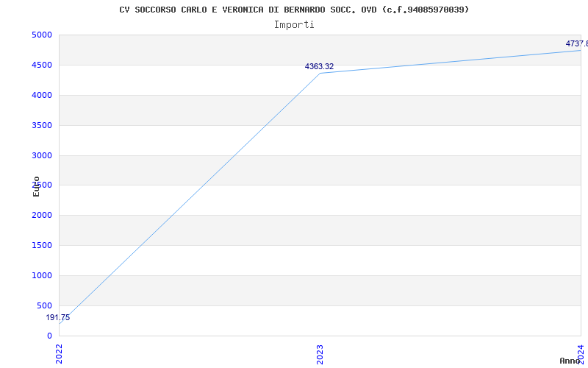The height and width of the screenshot is (368, 588).
Task: Click the 4737 data label near 2024
Action: coord(577,43)
